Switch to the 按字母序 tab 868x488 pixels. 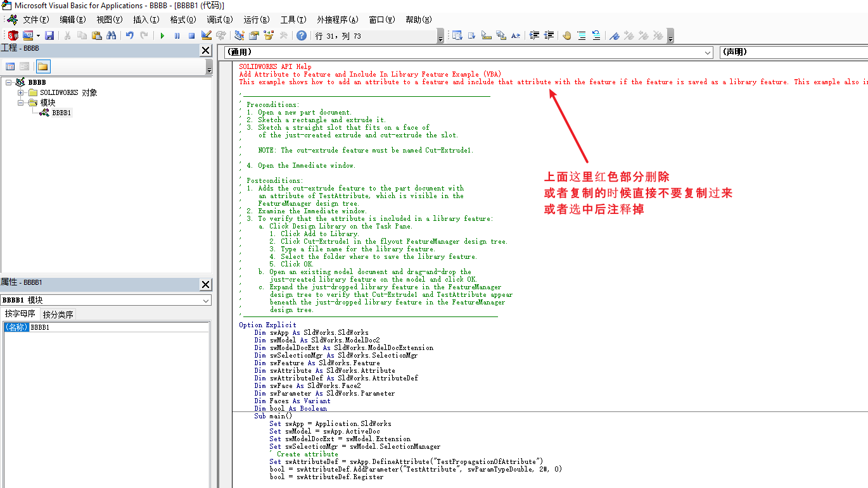pos(20,314)
